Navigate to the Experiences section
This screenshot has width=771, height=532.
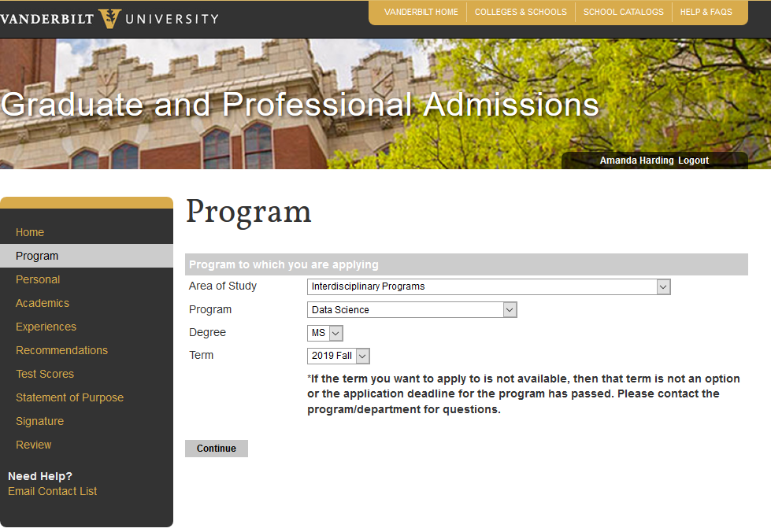[46, 327]
